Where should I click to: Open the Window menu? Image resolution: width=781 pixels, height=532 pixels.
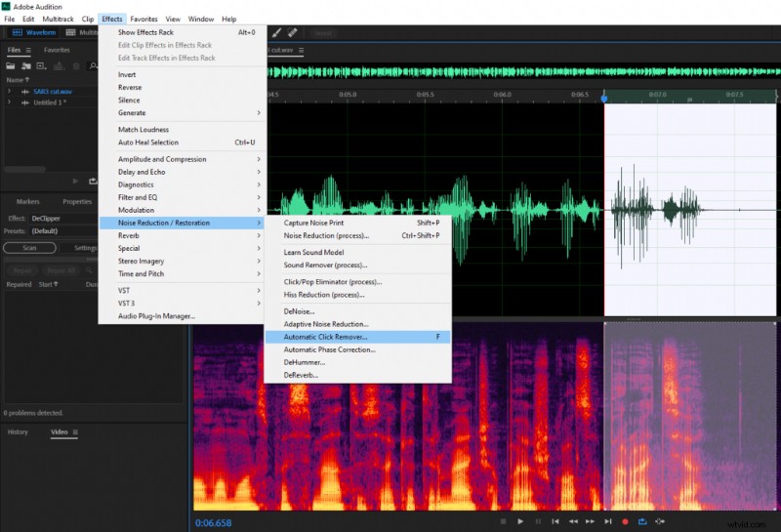pyautogui.click(x=201, y=19)
